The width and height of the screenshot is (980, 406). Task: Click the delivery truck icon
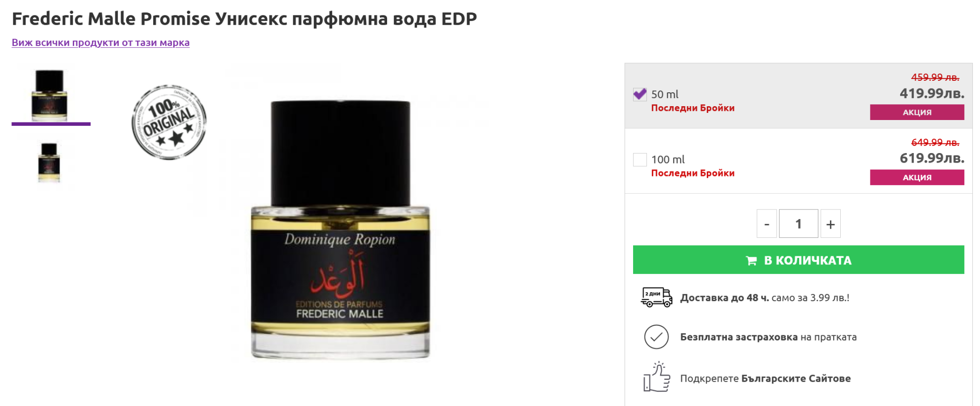pos(657,297)
